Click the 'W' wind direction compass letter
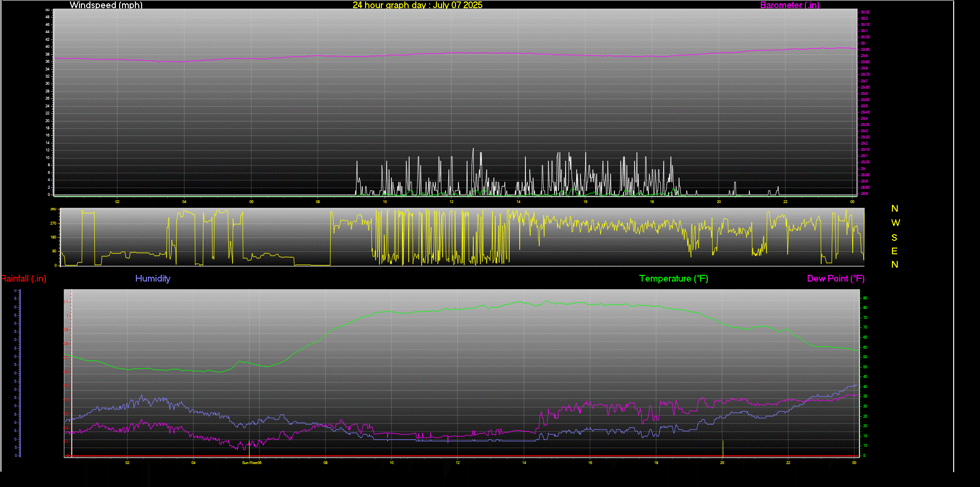 (895, 223)
